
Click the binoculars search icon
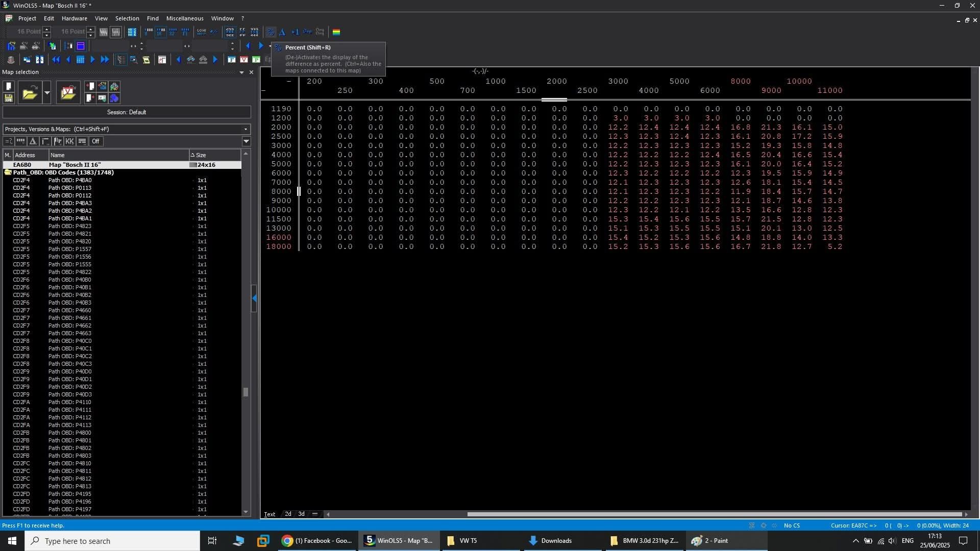pos(190,60)
